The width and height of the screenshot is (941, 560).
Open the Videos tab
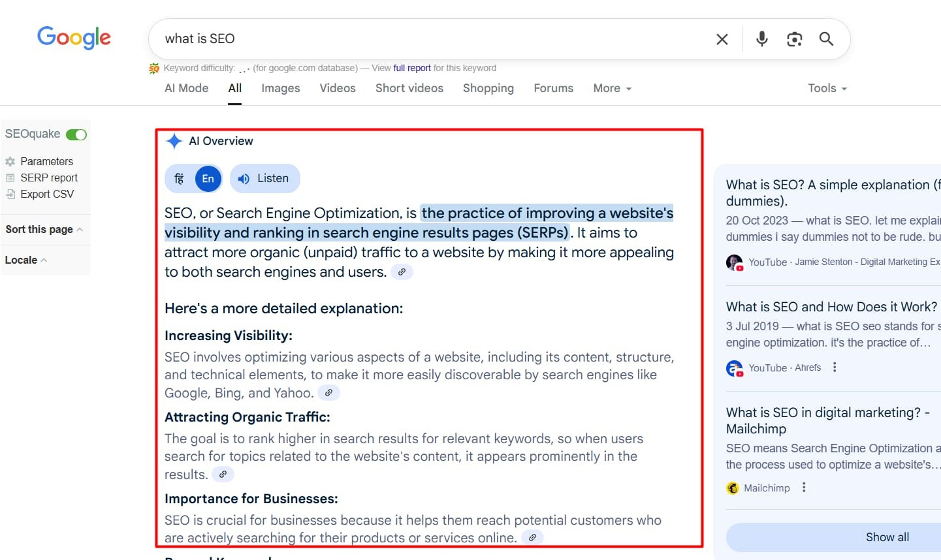click(x=338, y=88)
